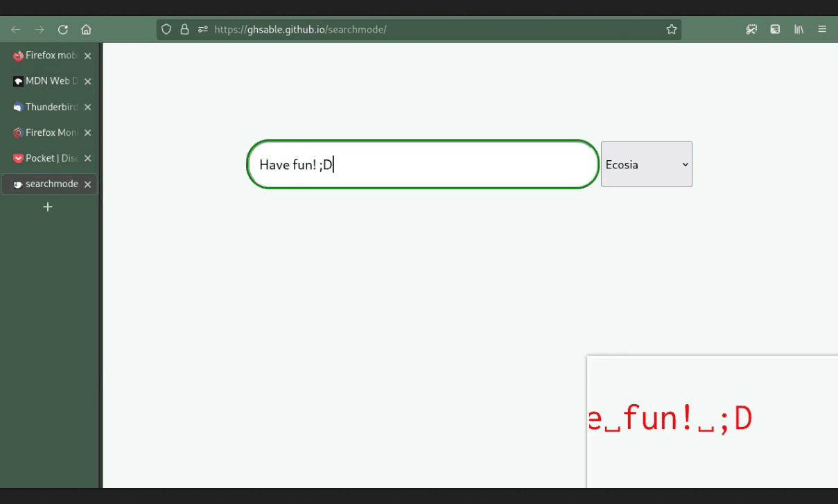The width and height of the screenshot is (838, 504).
Task: Show site security padlock info
Action: [184, 29]
